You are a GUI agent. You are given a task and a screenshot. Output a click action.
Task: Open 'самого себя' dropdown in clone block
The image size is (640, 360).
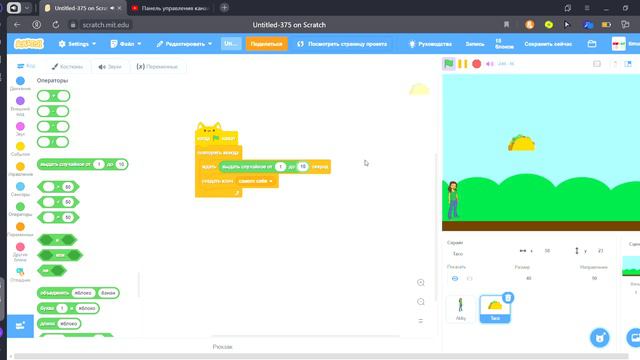pyautogui.click(x=256, y=181)
